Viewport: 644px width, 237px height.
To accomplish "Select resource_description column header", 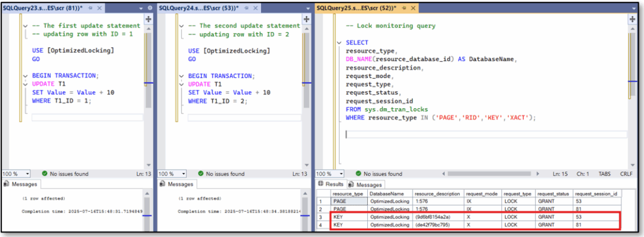I will (438, 194).
